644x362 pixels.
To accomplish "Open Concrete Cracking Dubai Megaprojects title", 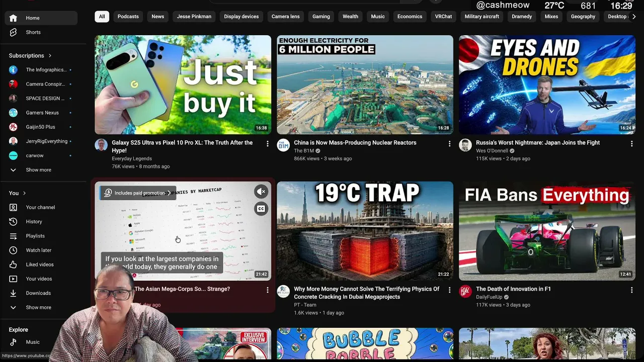I will (x=367, y=293).
